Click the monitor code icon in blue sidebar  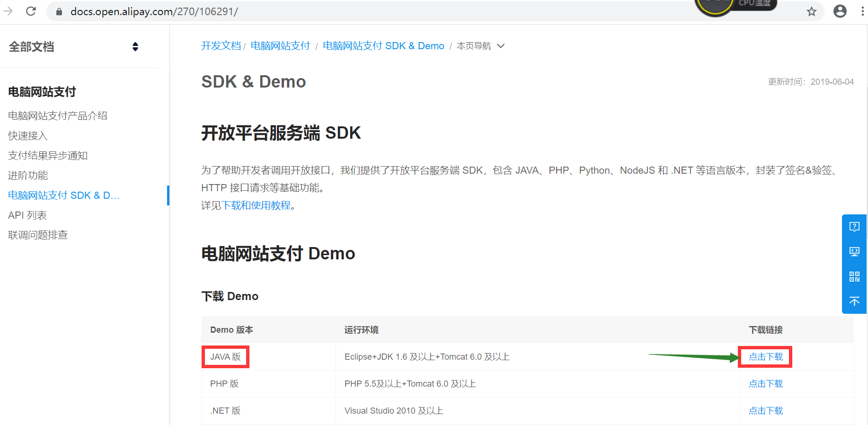[854, 251]
